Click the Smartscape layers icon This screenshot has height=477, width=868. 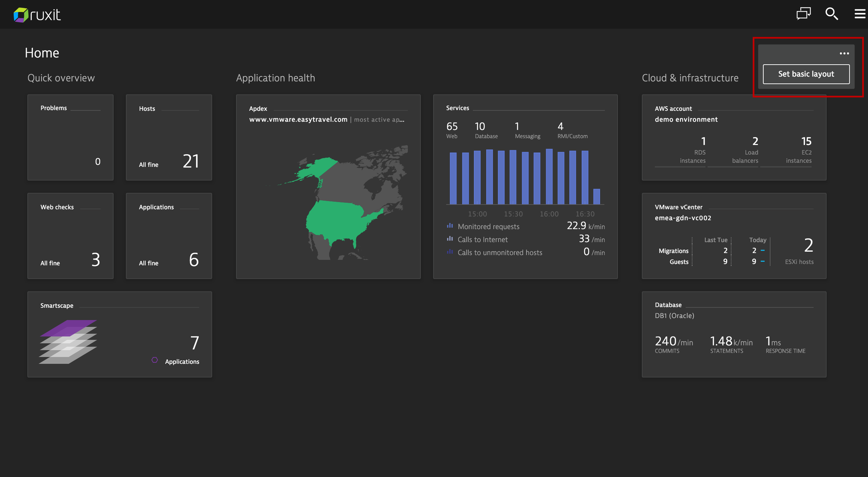pos(68,342)
